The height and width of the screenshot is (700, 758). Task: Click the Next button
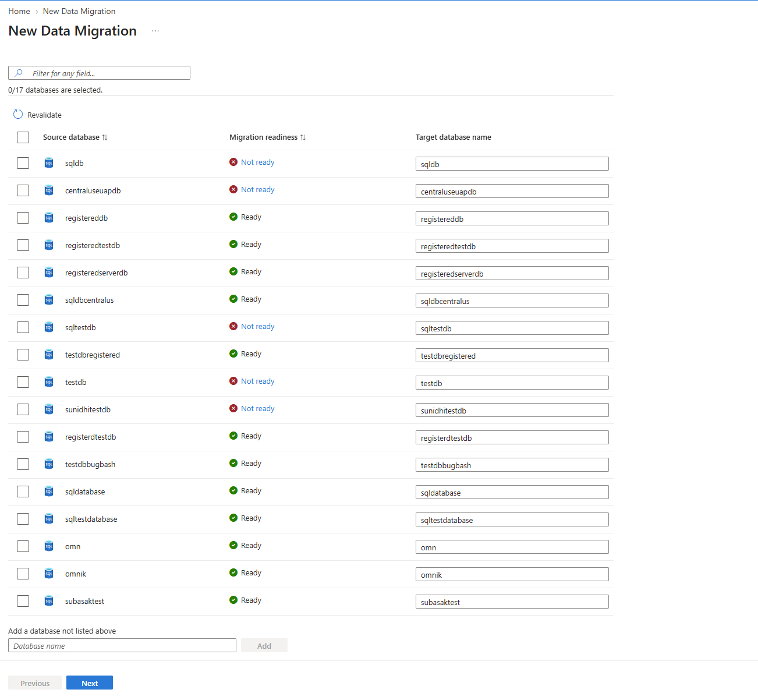(x=90, y=683)
